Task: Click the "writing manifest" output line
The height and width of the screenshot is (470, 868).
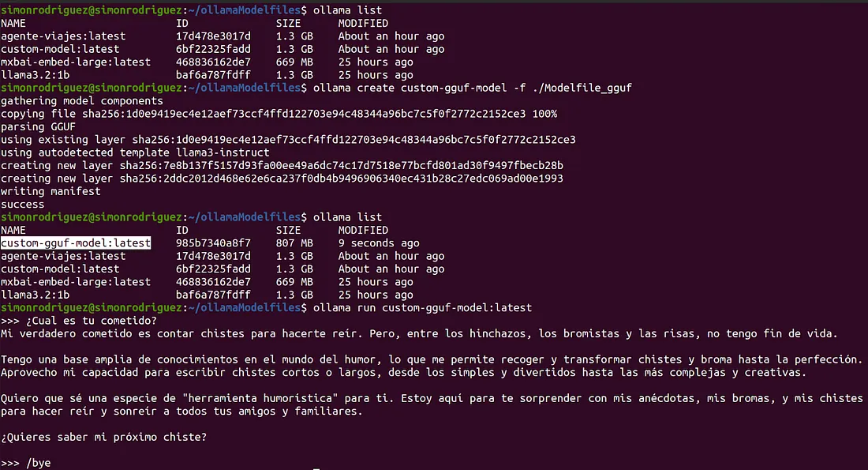Action: pos(51,191)
